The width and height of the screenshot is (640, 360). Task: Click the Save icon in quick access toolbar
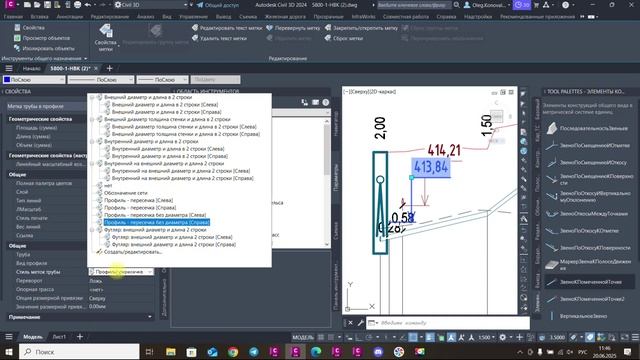tap(47, 5)
